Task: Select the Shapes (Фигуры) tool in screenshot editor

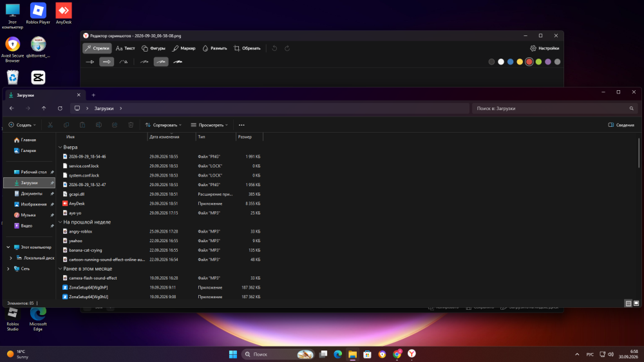Action: (x=154, y=48)
